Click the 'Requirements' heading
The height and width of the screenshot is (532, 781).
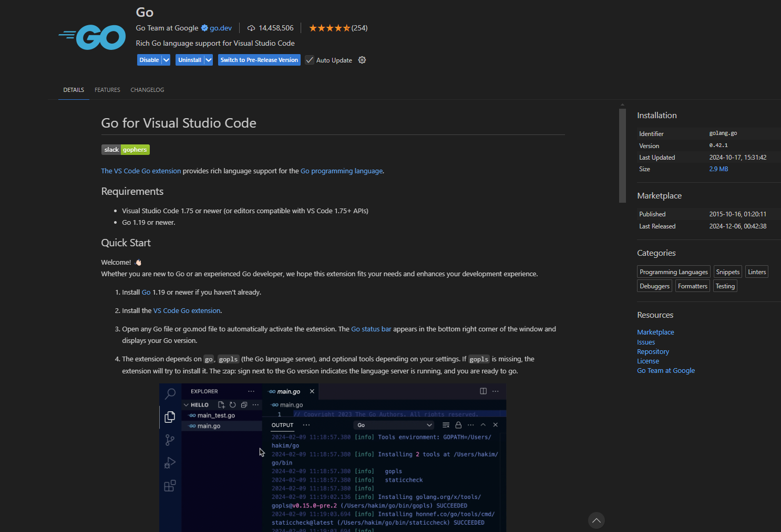click(132, 191)
